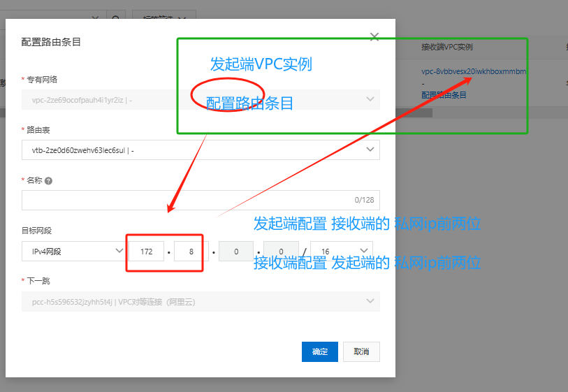The height and width of the screenshot is (392, 568).
Task: Click the third IP octet field
Action: [x=236, y=252]
